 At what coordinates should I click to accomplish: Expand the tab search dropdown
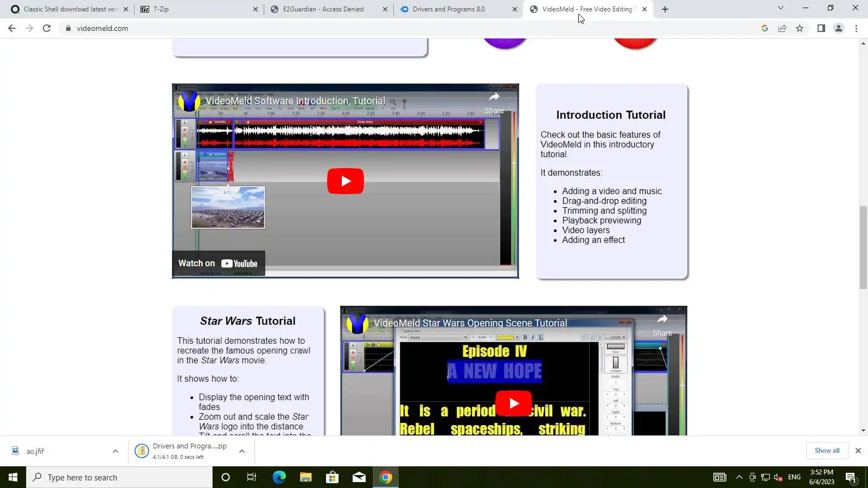781,8
